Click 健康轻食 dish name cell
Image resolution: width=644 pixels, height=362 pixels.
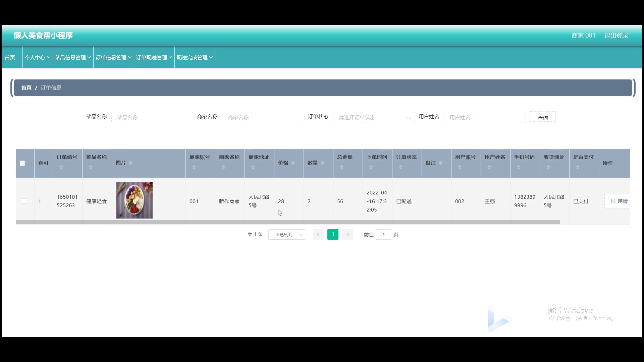click(97, 201)
